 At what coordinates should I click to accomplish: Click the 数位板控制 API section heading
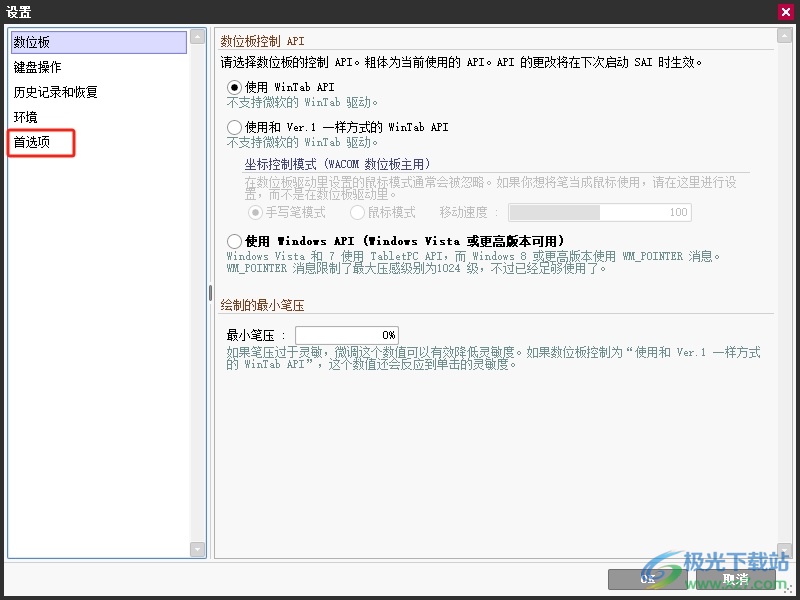[262, 41]
